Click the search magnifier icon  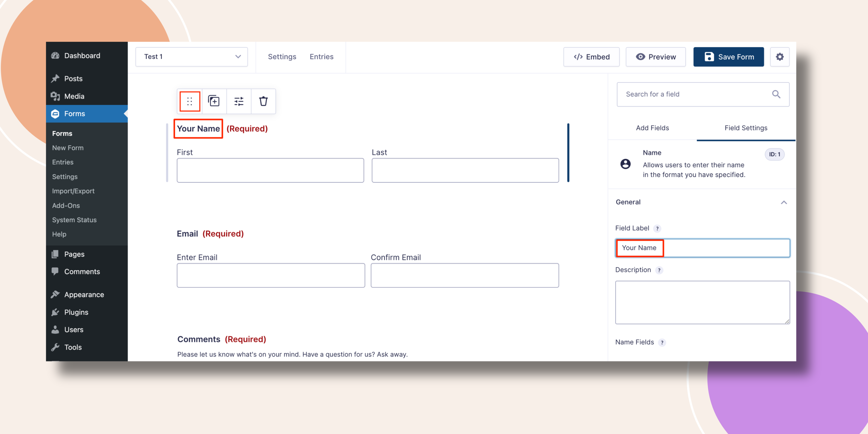[776, 94]
